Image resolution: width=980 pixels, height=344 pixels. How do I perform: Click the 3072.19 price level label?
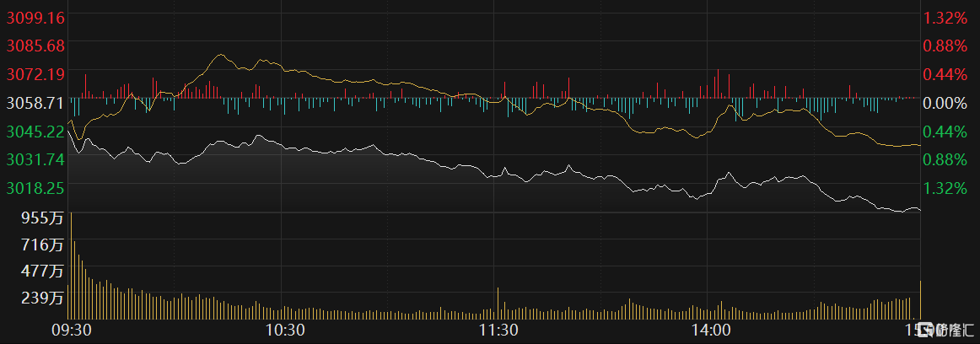(35, 74)
